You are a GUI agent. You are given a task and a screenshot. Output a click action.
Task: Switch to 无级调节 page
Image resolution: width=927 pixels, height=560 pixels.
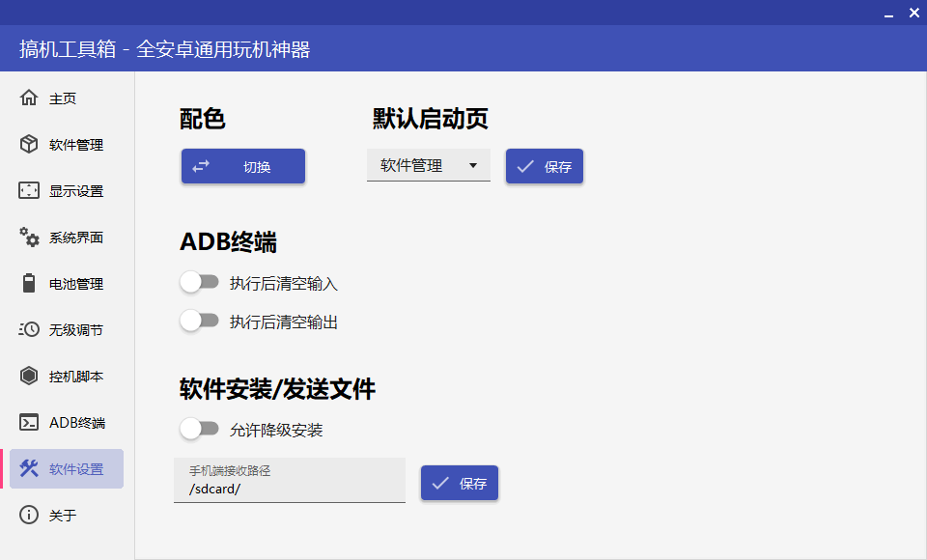pyautogui.click(x=76, y=330)
